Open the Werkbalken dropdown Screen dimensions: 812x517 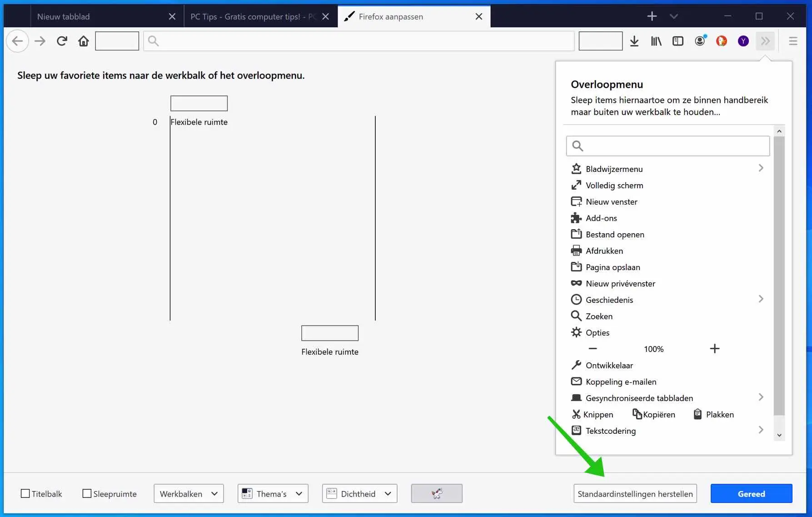(x=189, y=493)
